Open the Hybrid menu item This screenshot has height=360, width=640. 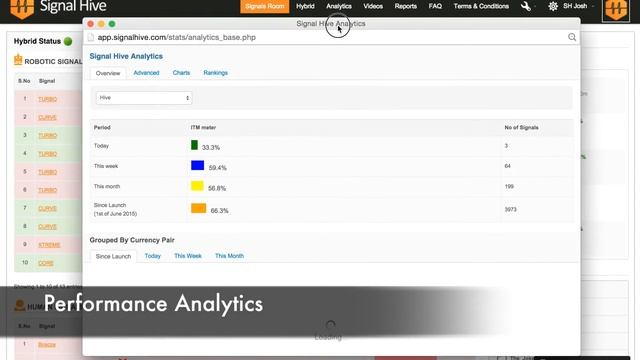(305, 6)
